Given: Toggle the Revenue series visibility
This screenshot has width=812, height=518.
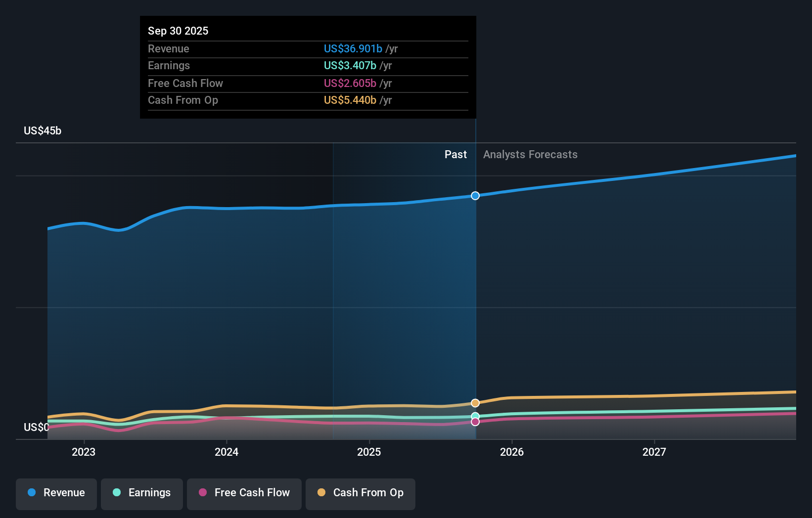Looking at the screenshot, I should 56,493.
